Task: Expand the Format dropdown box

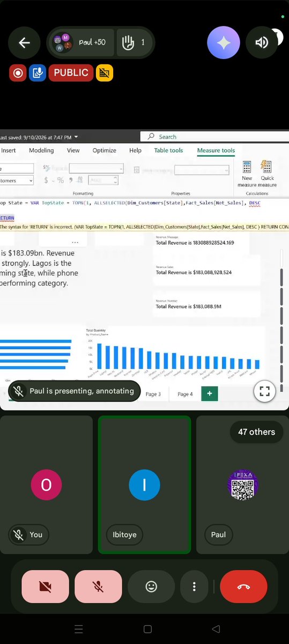Action: [x=96, y=169]
